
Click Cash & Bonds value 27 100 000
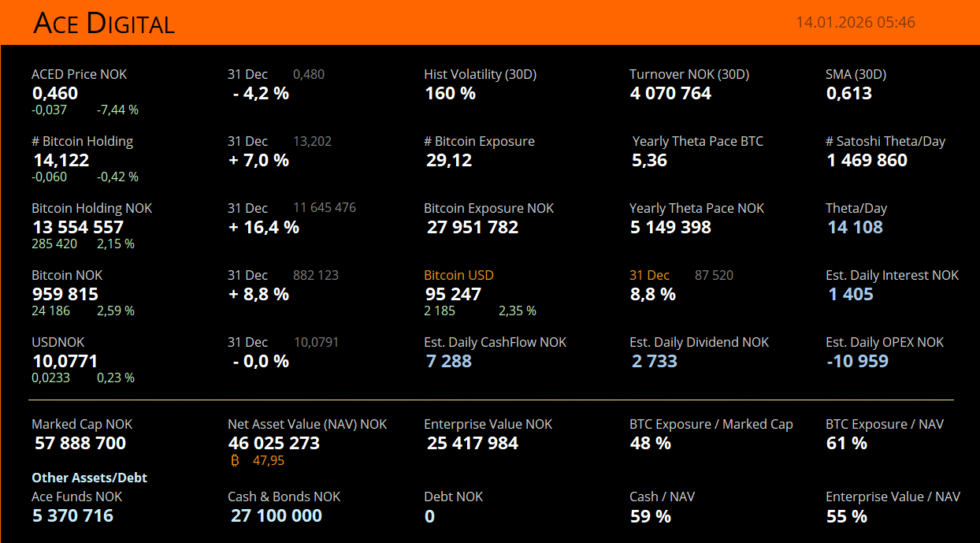pos(277,515)
